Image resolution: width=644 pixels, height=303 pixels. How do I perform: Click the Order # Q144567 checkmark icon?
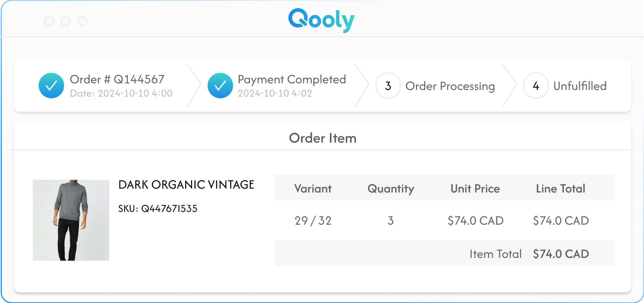(51, 86)
